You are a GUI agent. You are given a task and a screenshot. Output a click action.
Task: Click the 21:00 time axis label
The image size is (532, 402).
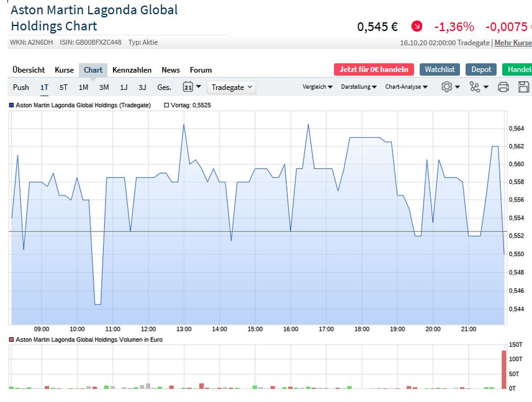(x=469, y=329)
